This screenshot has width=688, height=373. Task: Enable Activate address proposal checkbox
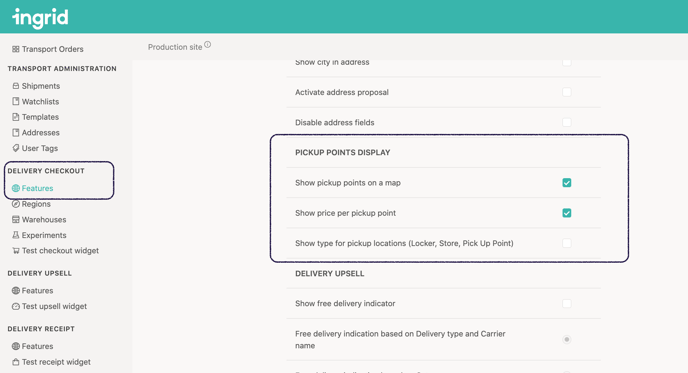(566, 92)
